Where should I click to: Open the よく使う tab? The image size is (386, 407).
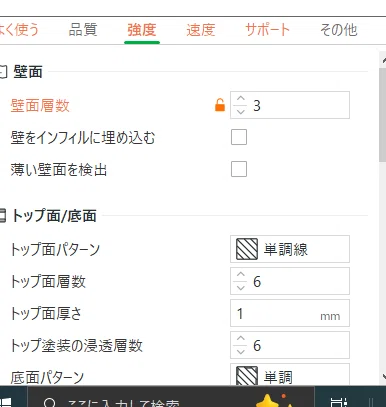point(18,30)
